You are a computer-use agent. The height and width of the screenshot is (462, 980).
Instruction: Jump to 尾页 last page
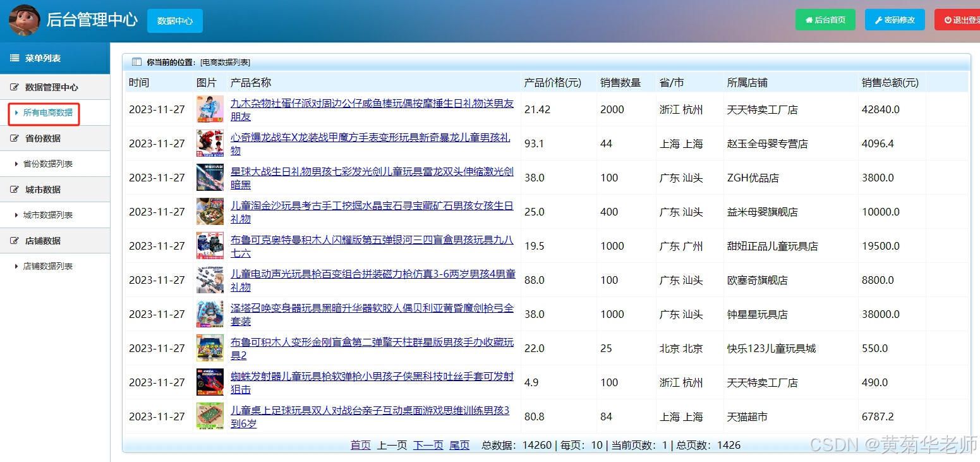coord(459,445)
